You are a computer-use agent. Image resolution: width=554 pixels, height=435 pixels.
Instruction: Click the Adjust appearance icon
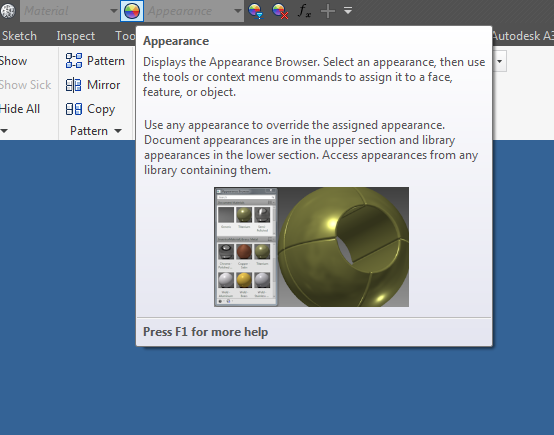pos(255,11)
